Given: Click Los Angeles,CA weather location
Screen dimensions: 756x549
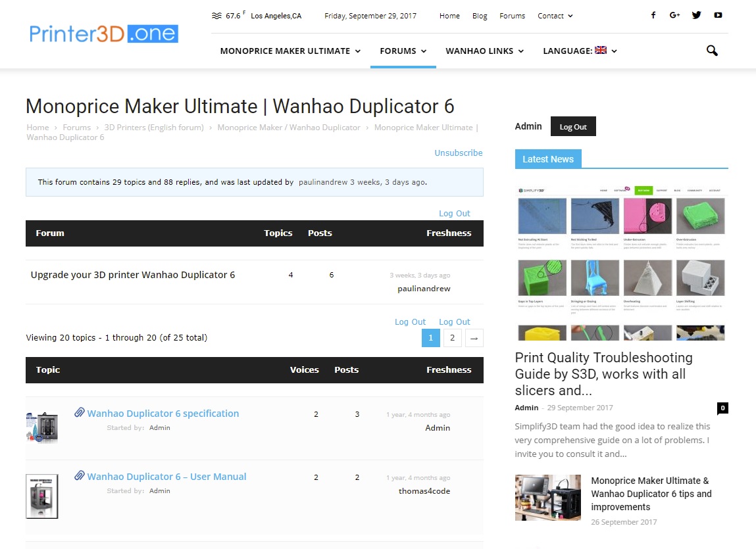Looking at the screenshot, I should tap(276, 16).
